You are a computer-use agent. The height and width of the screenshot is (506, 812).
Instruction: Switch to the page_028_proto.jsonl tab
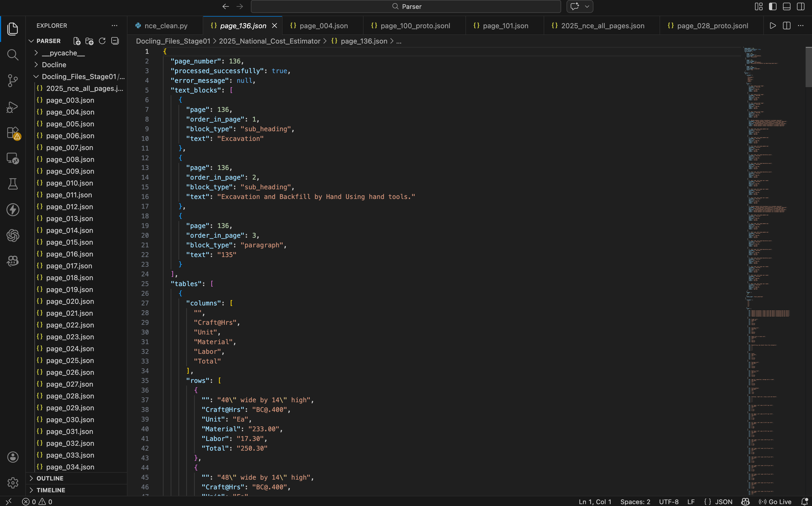pos(712,26)
